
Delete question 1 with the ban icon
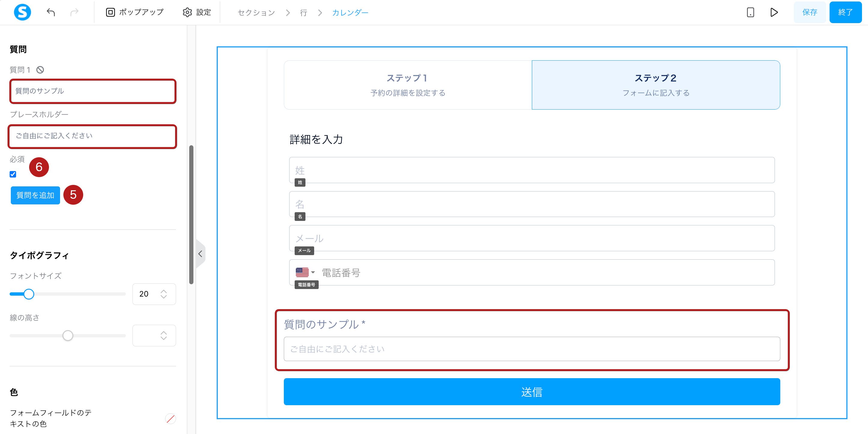click(x=40, y=70)
